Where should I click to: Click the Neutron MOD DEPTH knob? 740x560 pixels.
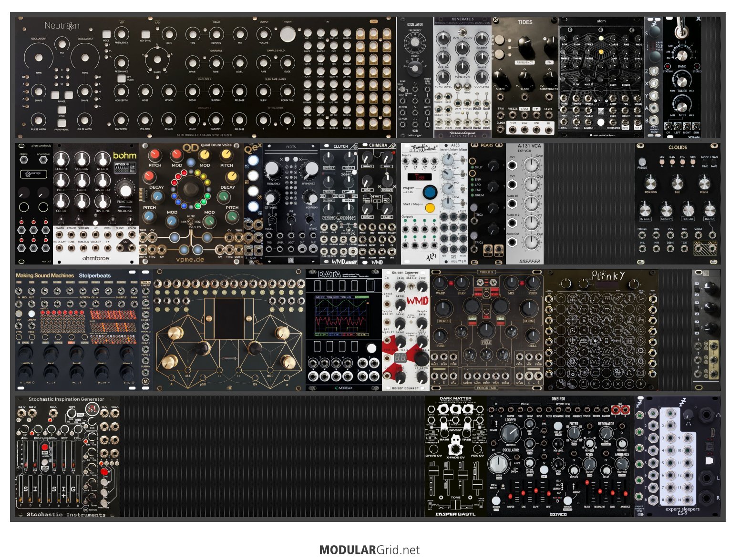(121, 91)
